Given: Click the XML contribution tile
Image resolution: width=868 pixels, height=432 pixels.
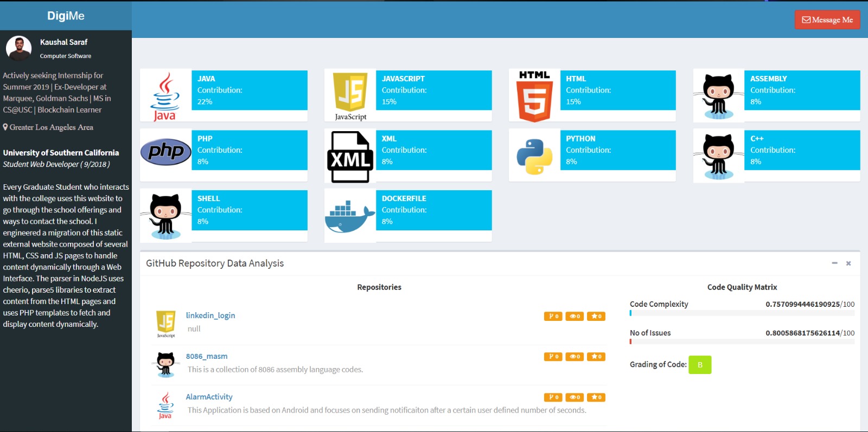Looking at the screenshot, I should [434, 150].
